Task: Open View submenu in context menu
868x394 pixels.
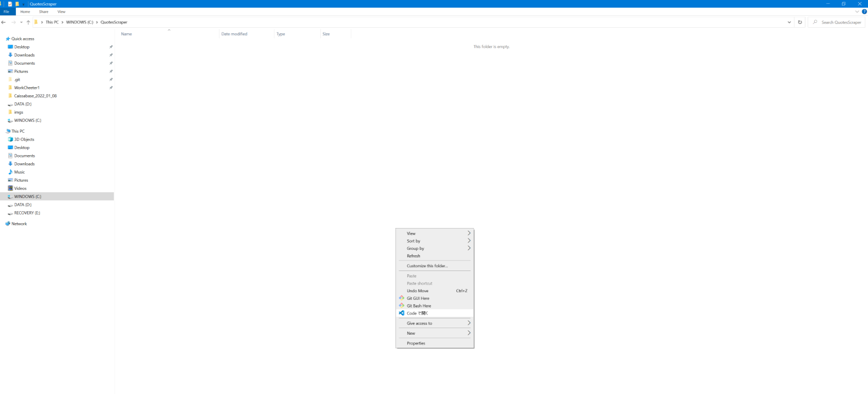Action: coord(435,233)
